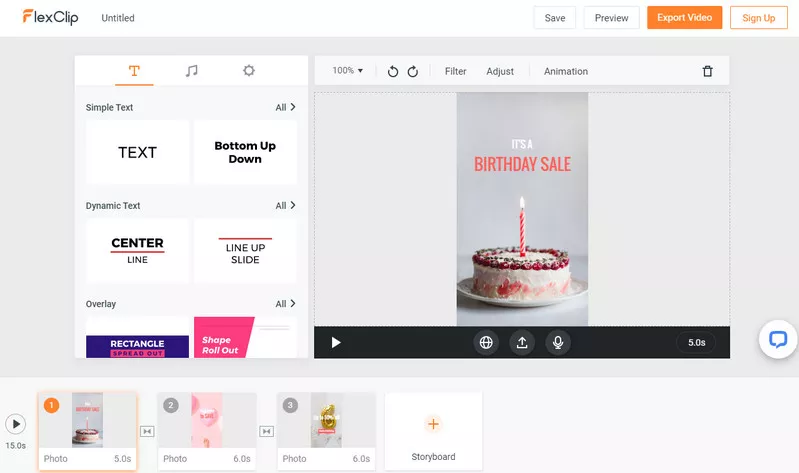Image resolution: width=799 pixels, height=473 pixels.
Task: Click IT'S A text on canvas
Action: pos(522,145)
